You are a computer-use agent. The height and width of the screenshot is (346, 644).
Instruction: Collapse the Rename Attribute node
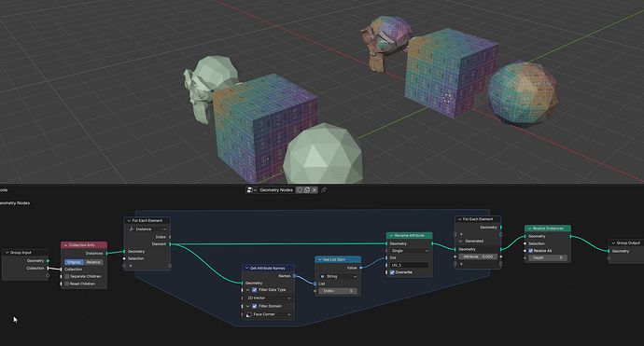point(391,236)
